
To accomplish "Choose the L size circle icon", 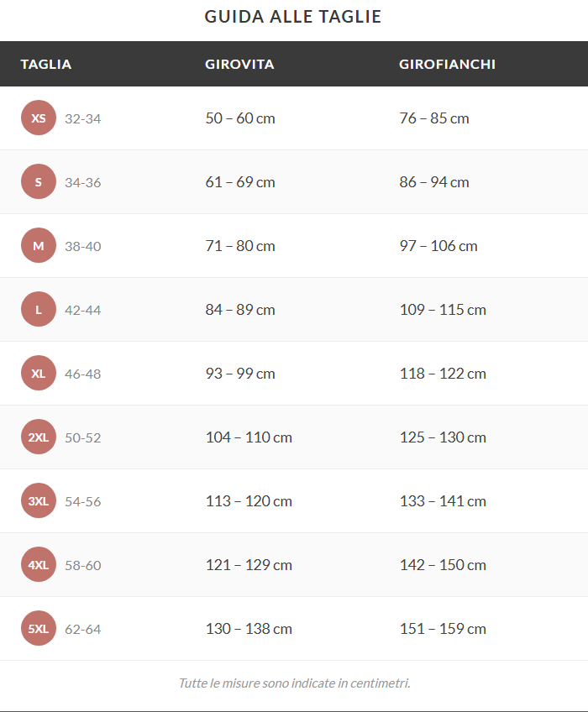I will click(39, 309).
